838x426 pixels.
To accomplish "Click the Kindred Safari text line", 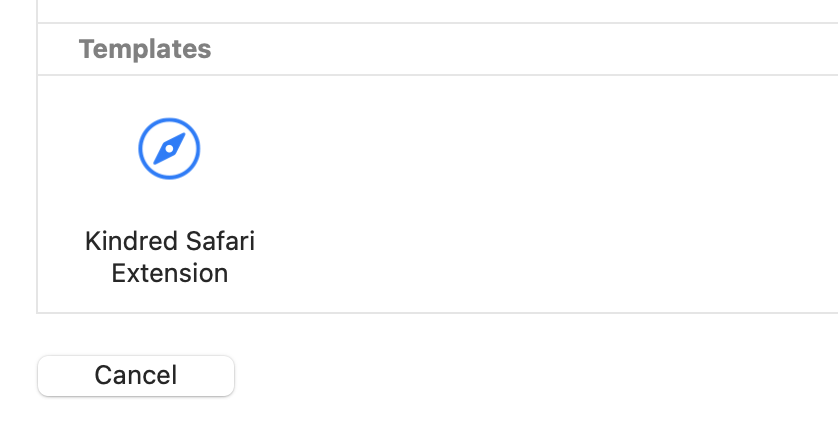I will [170, 241].
